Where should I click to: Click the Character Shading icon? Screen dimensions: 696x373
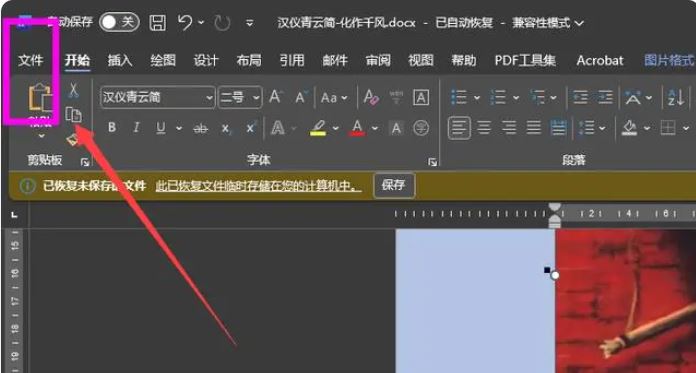[396, 129]
